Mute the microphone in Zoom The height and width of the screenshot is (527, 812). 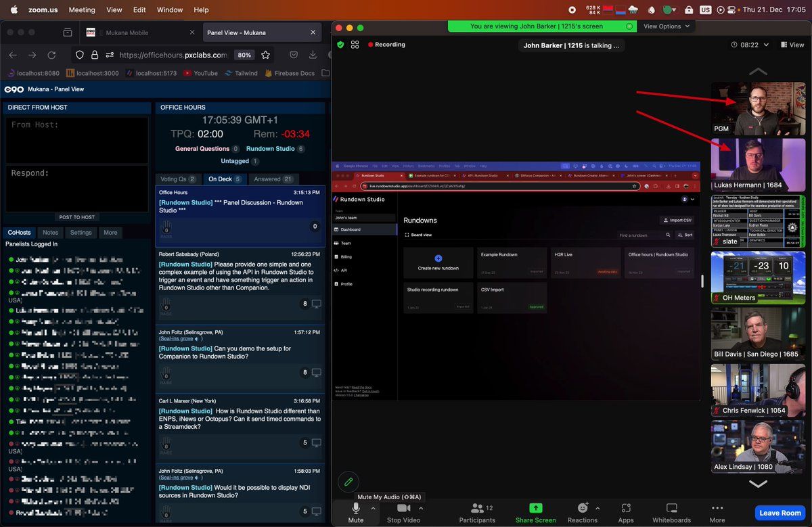(x=356, y=508)
